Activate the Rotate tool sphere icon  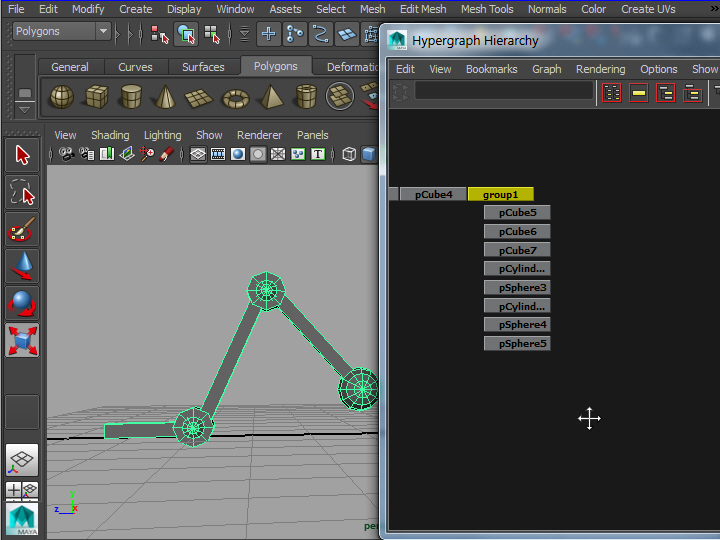(x=22, y=304)
